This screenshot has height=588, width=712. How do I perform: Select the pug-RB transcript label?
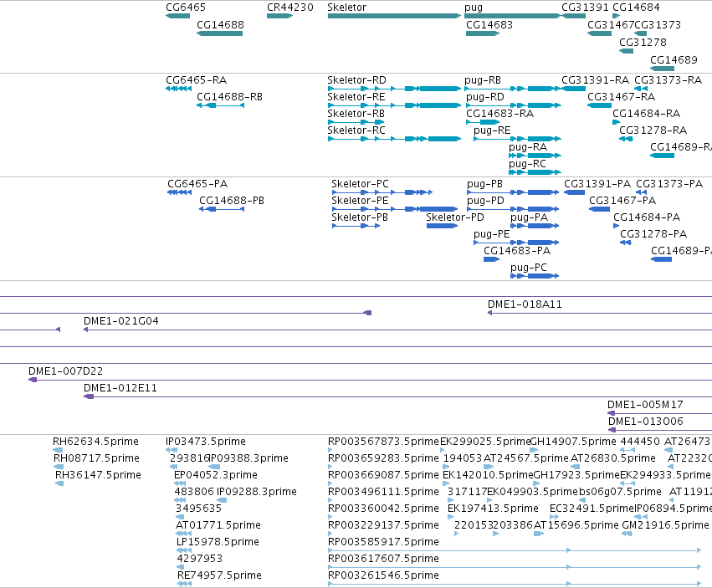tap(483, 80)
